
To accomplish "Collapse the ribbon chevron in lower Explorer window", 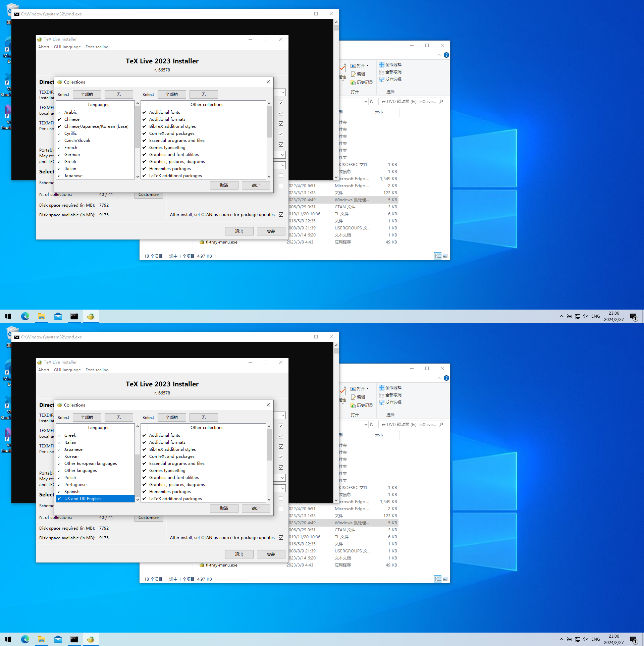I will [x=439, y=378].
